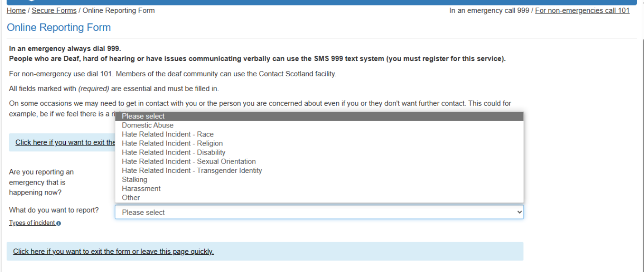
Task: Select Stalking in the dropdown list
Action: (135, 180)
